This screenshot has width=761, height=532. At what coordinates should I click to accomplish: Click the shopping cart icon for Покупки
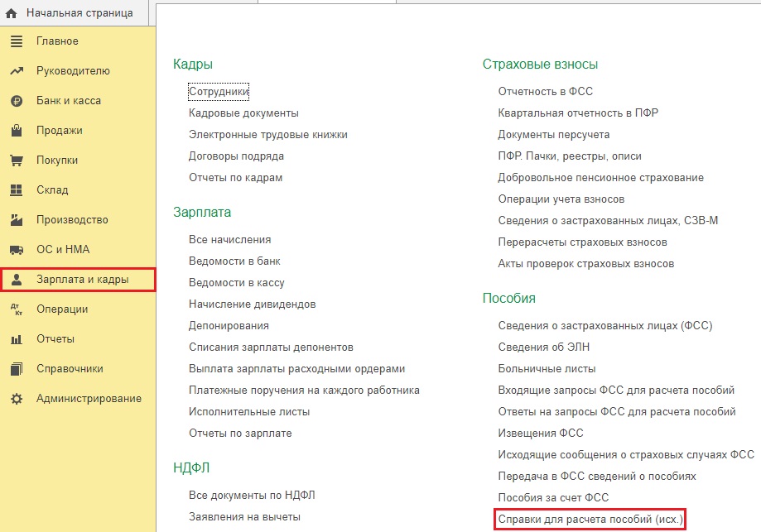pyautogui.click(x=16, y=161)
